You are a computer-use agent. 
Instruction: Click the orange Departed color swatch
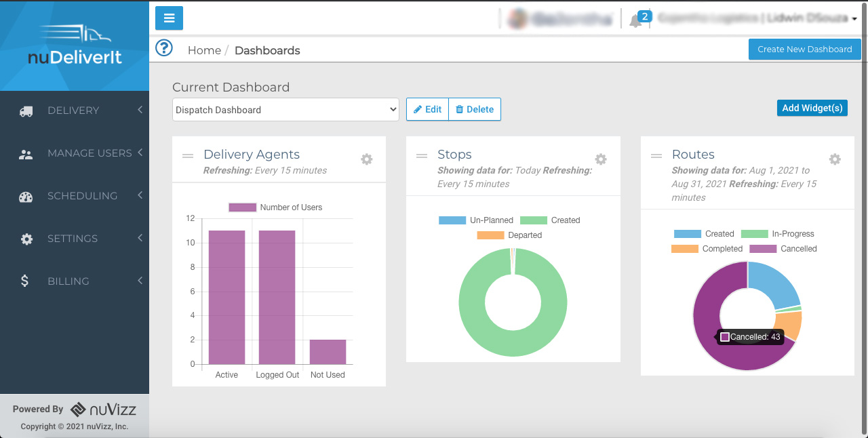click(x=492, y=235)
